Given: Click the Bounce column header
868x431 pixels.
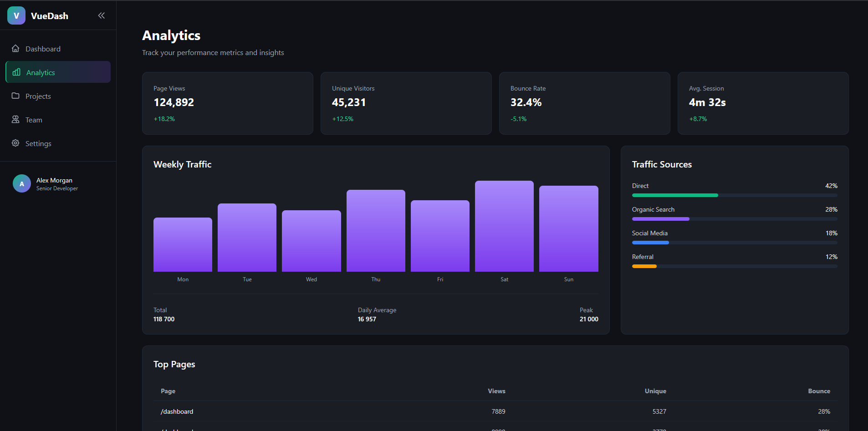Looking at the screenshot, I should 819,391.
